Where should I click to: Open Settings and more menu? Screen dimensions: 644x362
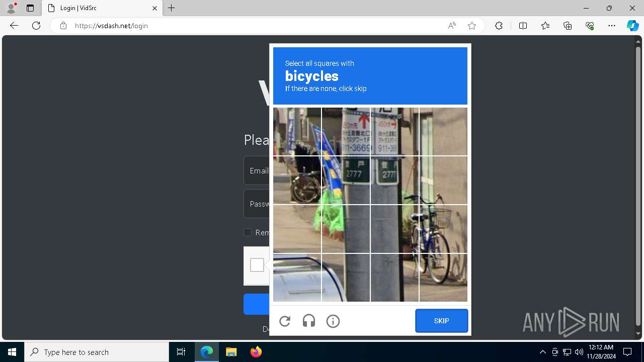612,26
